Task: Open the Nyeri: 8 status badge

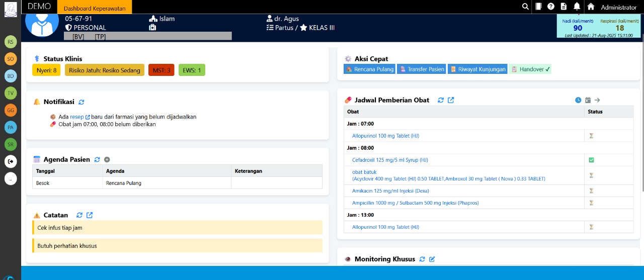Action: coord(46,70)
